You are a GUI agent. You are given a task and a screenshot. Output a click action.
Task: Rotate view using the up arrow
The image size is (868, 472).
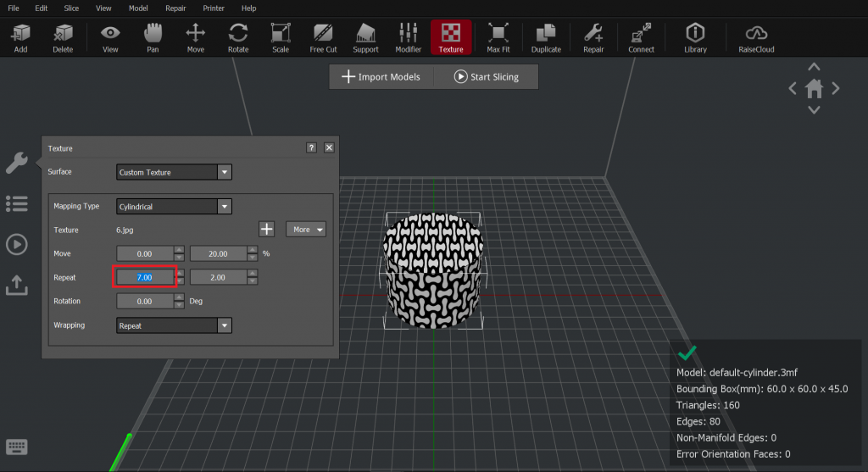[x=814, y=67]
